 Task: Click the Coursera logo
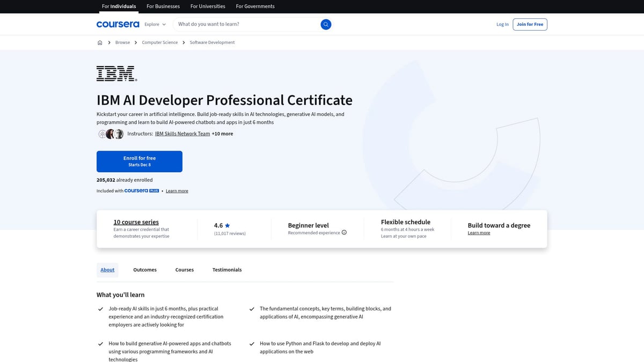click(118, 24)
